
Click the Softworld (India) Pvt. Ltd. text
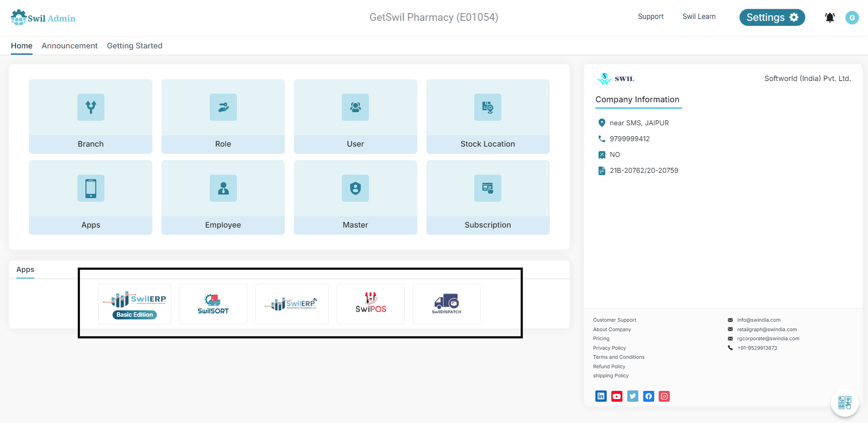pyautogui.click(x=808, y=78)
